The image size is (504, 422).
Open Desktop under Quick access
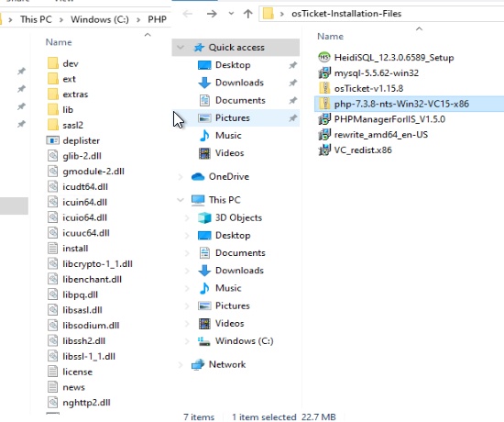(x=233, y=65)
